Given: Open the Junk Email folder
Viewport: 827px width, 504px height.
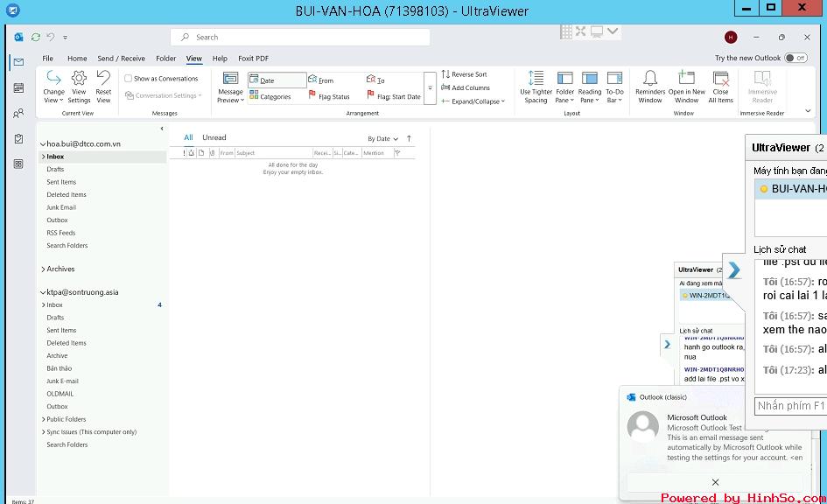Looking at the screenshot, I should click(x=61, y=207).
